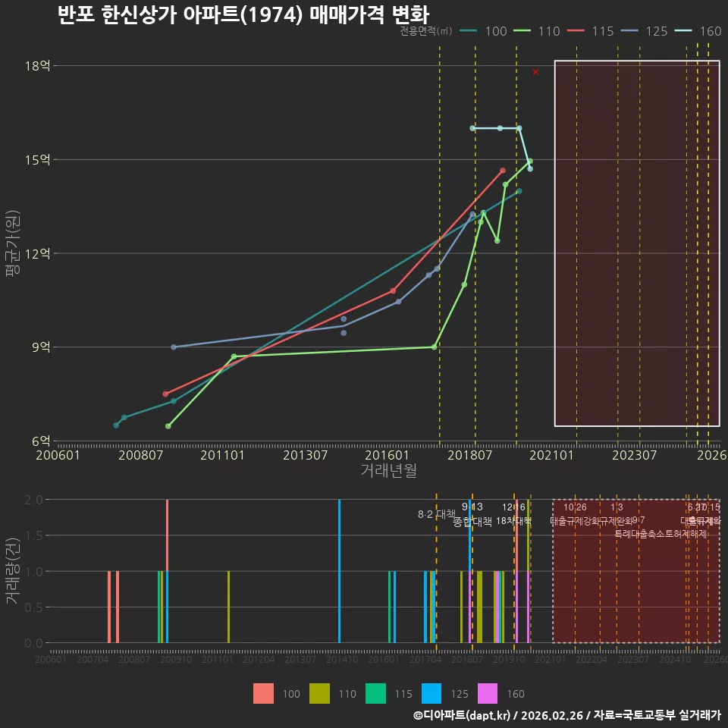Click 201910 label on volume chart axis
The width and height of the screenshot is (728, 728).
[x=509, y=659]
